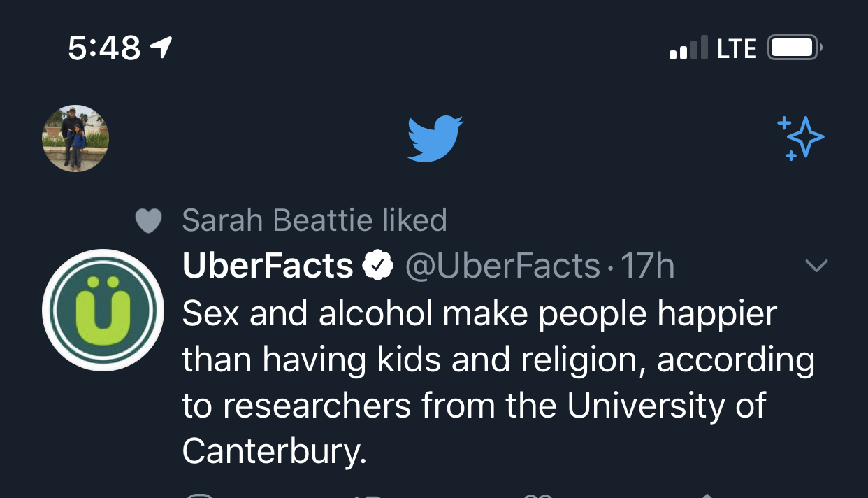868x498 pixels.
Task: Tap the battery icon in status bar
Action: coord(795,48)
